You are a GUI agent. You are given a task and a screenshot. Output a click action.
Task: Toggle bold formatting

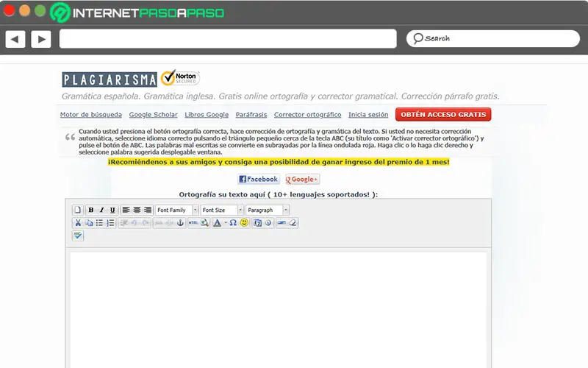[x=90, y=210]
